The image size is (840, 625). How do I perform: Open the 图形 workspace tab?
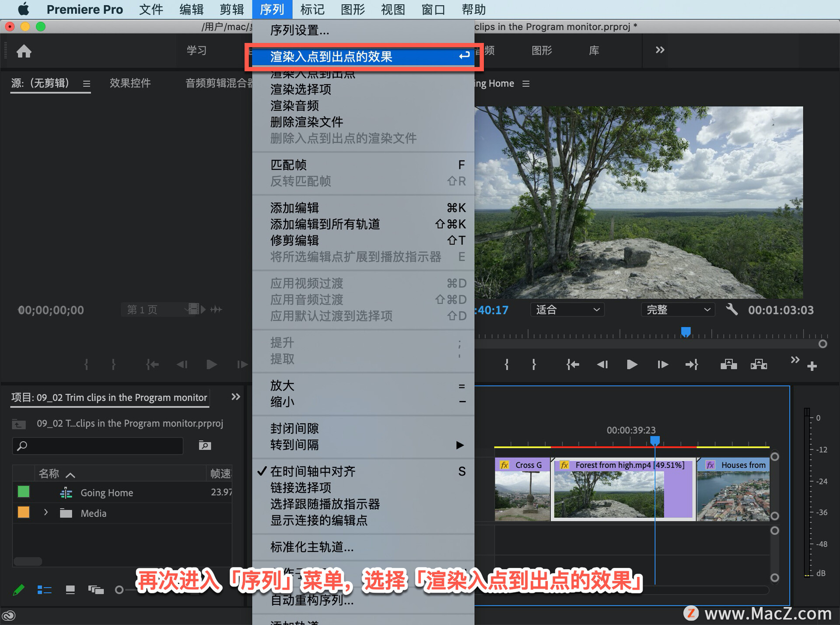542,50
